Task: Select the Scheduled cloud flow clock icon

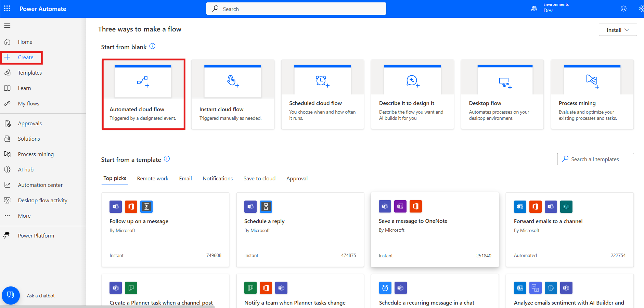Action: tap(322, 81)
